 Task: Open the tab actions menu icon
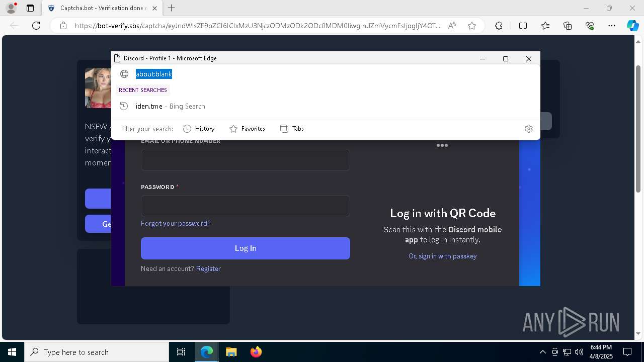click(30, 8)
